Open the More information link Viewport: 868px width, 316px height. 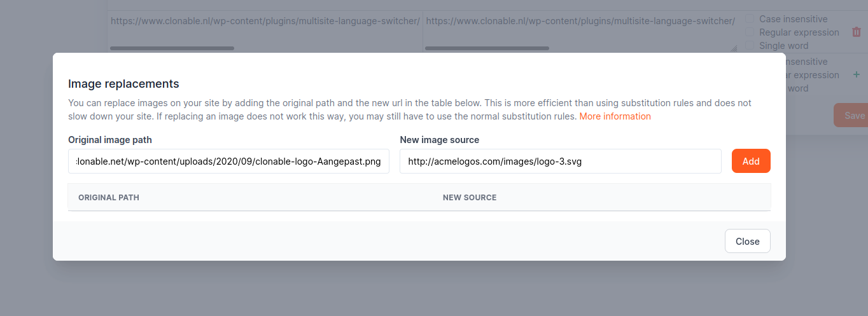(x=615, y=116)
